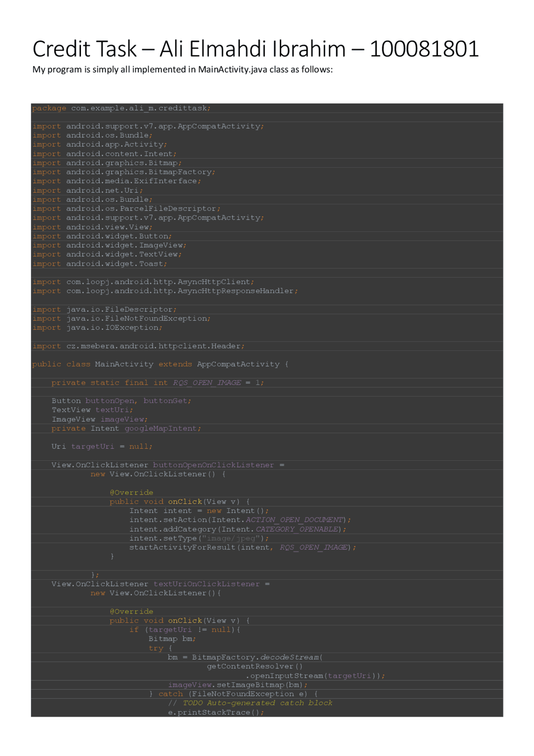
Task: Click the line "import android.content.Intent;"
Action: click(x=105, y=154)
